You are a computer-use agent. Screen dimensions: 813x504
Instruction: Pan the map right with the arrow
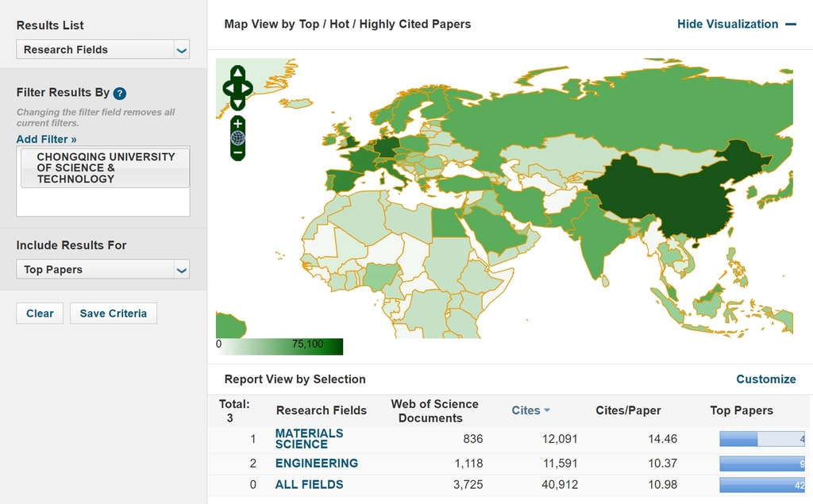click(x=248, y=87)
